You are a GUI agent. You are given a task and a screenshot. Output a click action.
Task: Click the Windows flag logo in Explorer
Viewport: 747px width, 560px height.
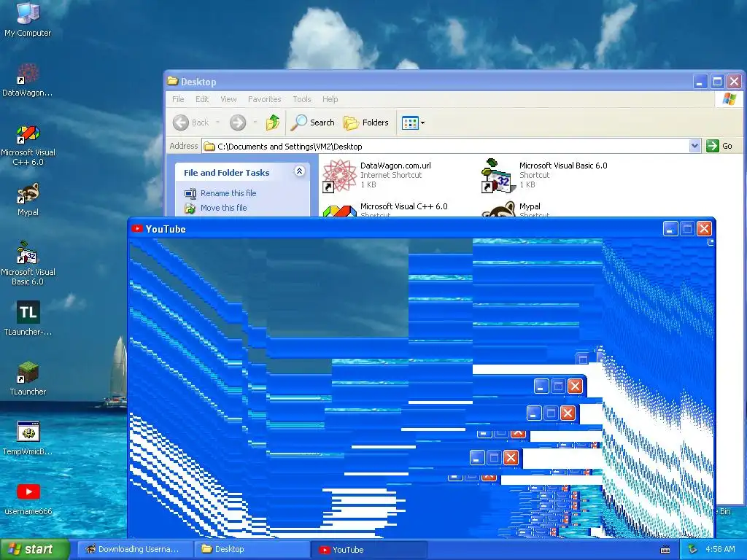[729, 99]
